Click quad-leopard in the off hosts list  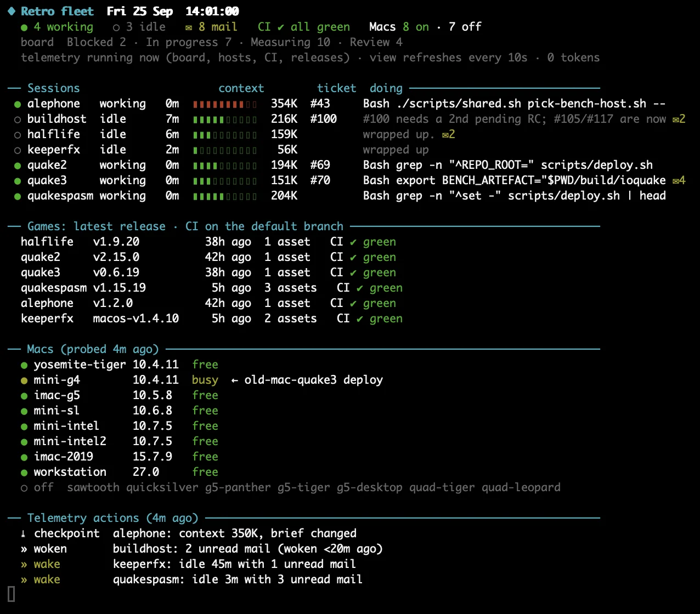tap(521, 487)
